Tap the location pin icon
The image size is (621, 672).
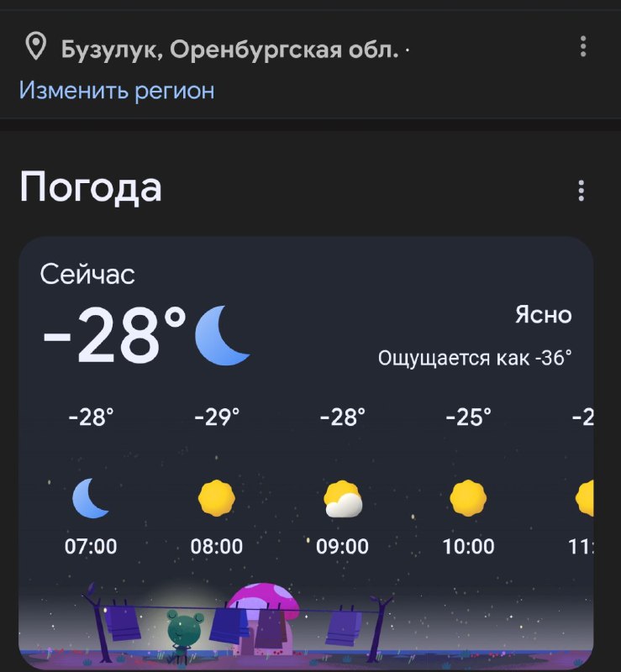[x=35, y=48]
